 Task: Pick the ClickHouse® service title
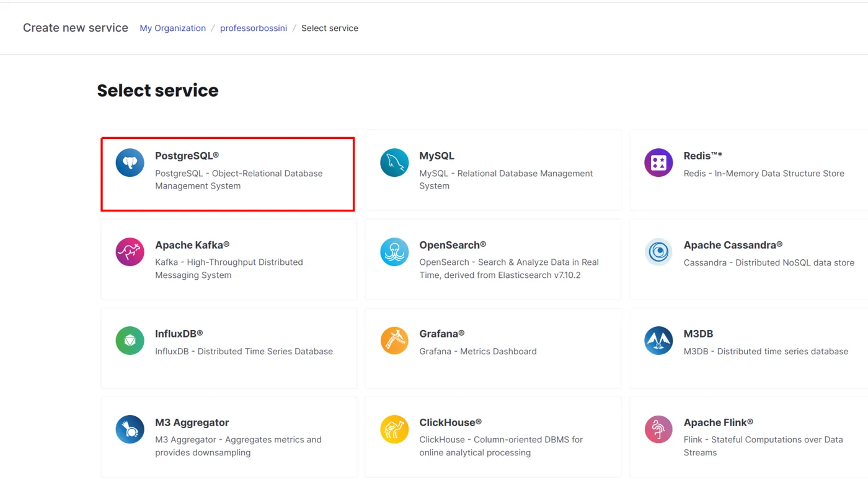pos(451,422)
